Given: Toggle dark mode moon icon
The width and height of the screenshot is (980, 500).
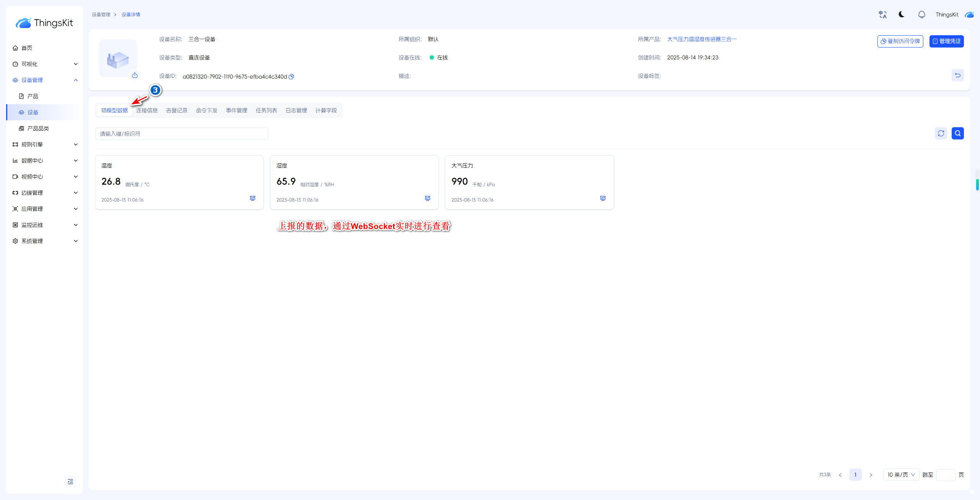Looking at the screenshot, I should (x=902, y=15).
